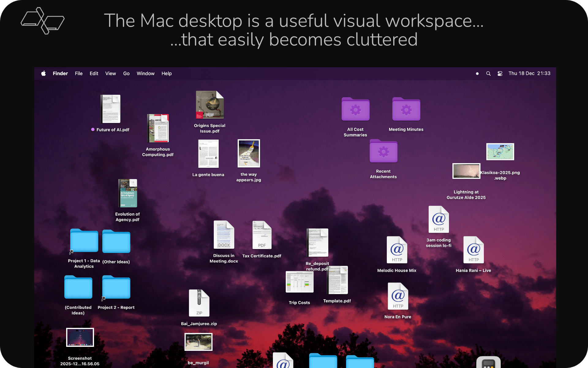Click the Spotlight search icon
This screenshot has height=368, width=588.
488,74
